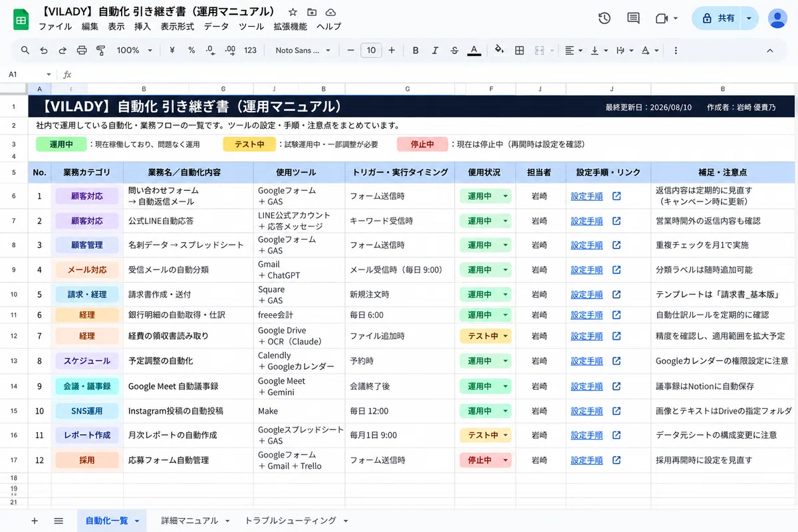The width and height of the screenshot is (798, 532).
Task: Open the toolbar more options menu
Action: pyautogui.click(x=676, y=51)
